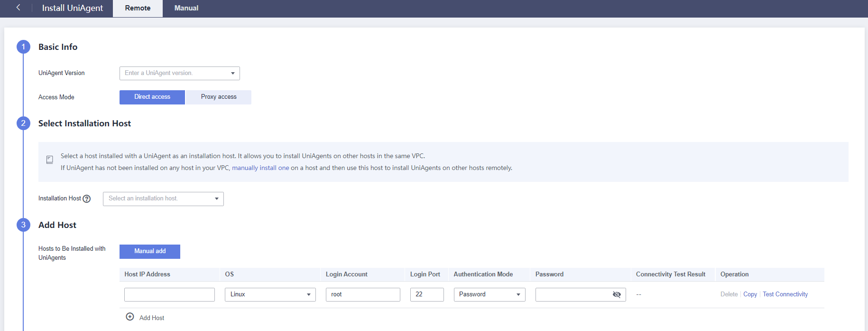The height and width of the screenshot is (331, 868).
Task: Click the Host IP Address column header
Action: [x=147, y=274]
